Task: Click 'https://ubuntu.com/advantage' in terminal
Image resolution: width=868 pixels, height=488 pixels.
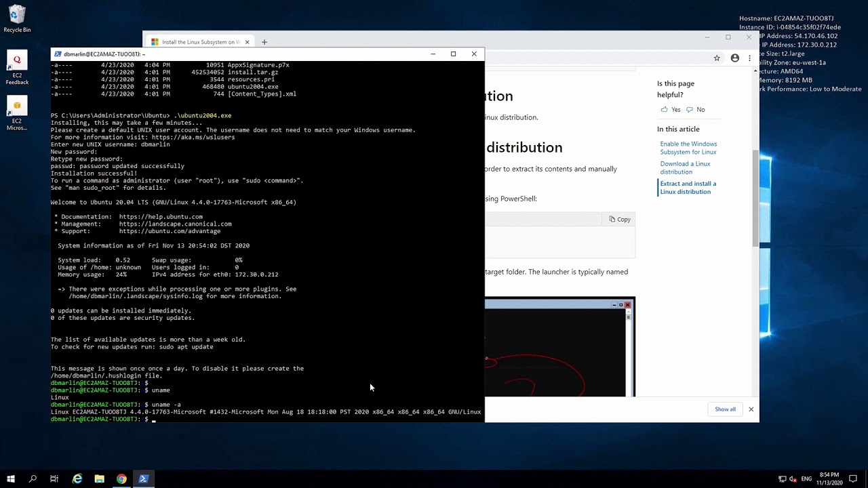Action: (170, 231)
